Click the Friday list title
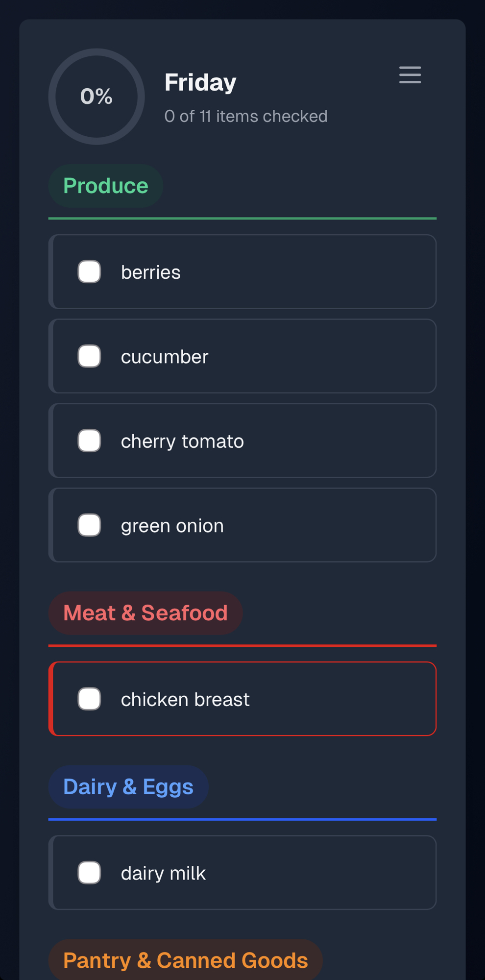 coord(200,82)
